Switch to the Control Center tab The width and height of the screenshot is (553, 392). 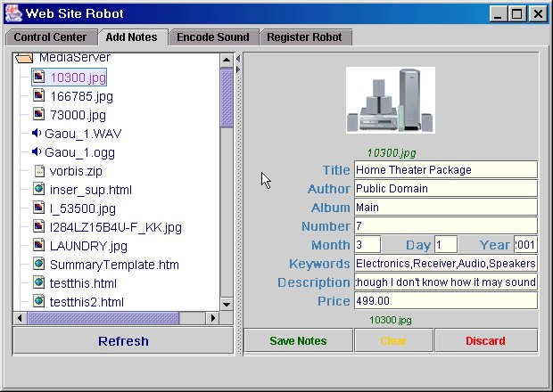click(50, 37)
